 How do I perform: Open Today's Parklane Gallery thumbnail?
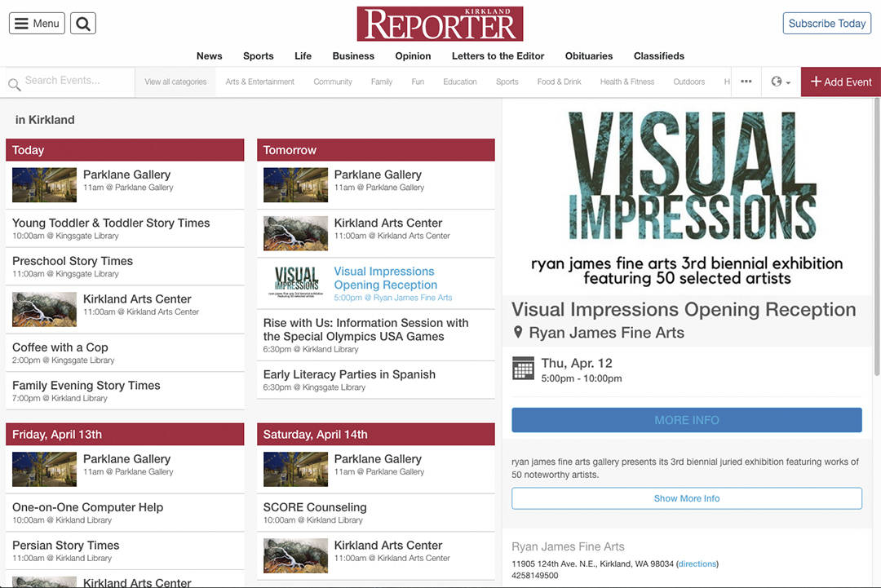tap(44, 185)
